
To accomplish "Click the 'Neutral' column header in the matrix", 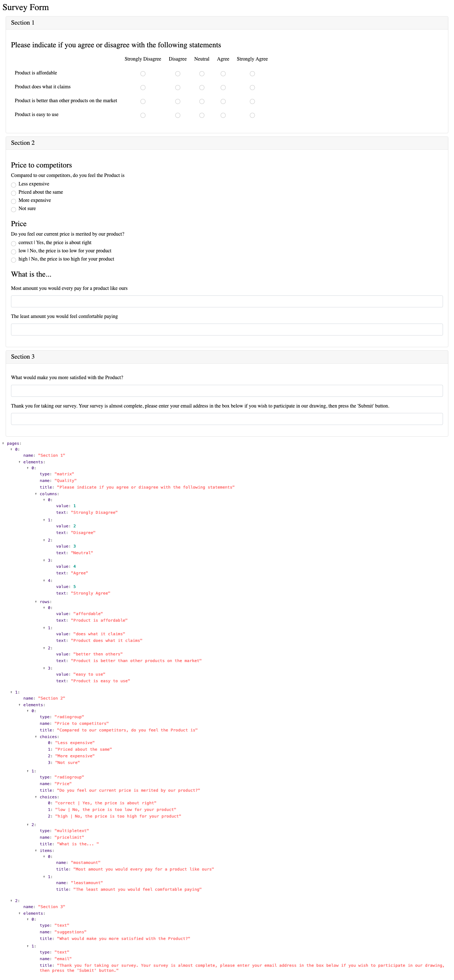I will pos(202,59).
